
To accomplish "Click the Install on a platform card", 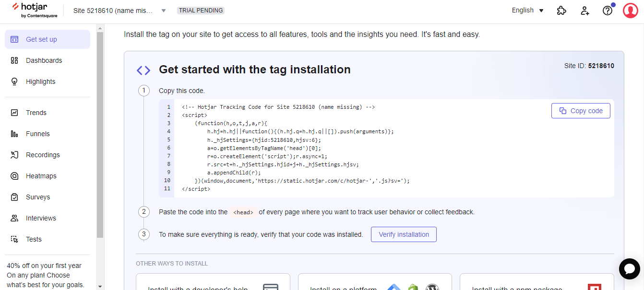I will 374,284.
